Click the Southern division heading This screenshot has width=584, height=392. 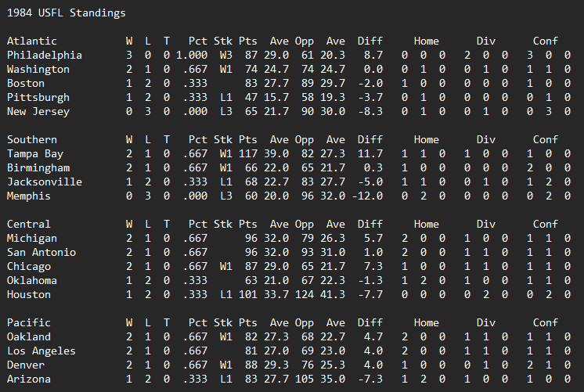(x=31, y=139)
